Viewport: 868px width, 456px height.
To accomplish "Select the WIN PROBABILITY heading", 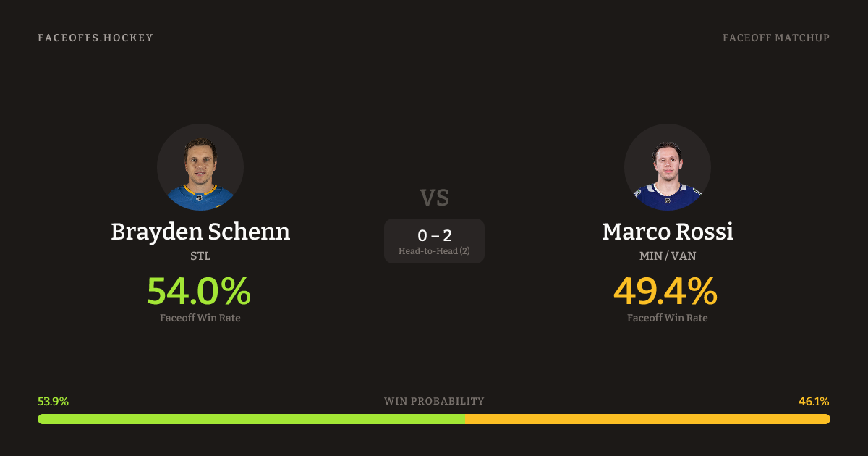I will click(434, 401).
